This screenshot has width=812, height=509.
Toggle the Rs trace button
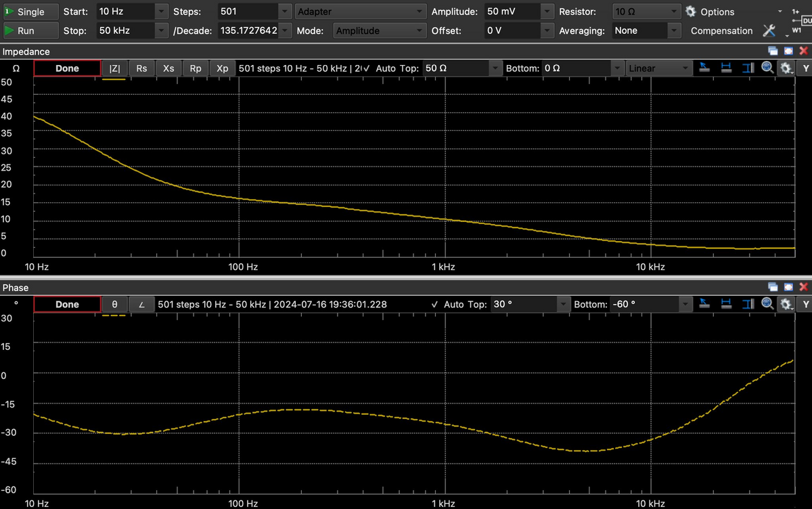[141, 68]
